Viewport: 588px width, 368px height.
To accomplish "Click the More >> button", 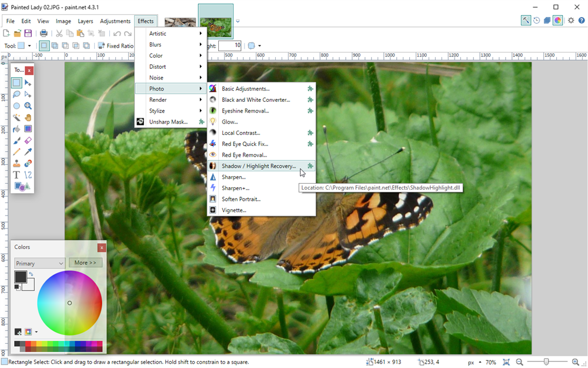I will point(86,263).
